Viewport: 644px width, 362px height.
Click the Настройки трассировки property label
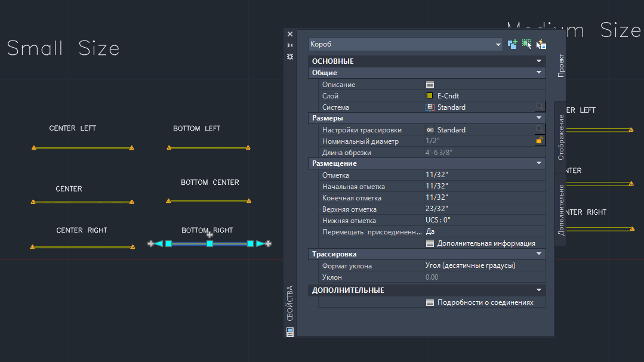point(362,129)
